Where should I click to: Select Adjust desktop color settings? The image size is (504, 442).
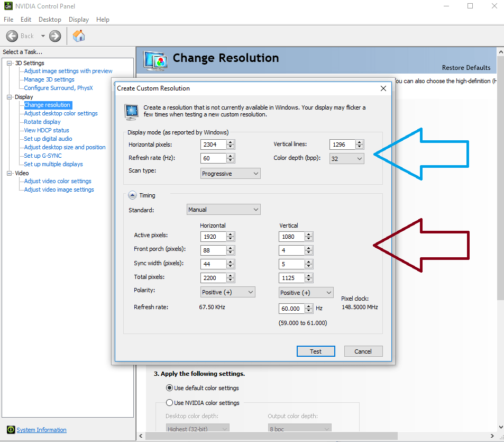(x=61, y=113)
